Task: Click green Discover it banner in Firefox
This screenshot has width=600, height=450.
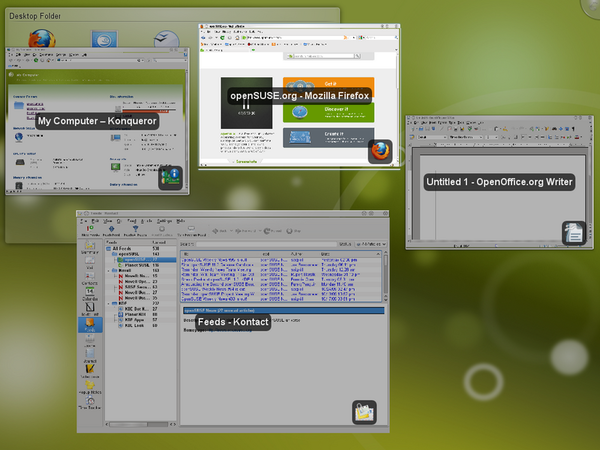Action: click(328, 112)
